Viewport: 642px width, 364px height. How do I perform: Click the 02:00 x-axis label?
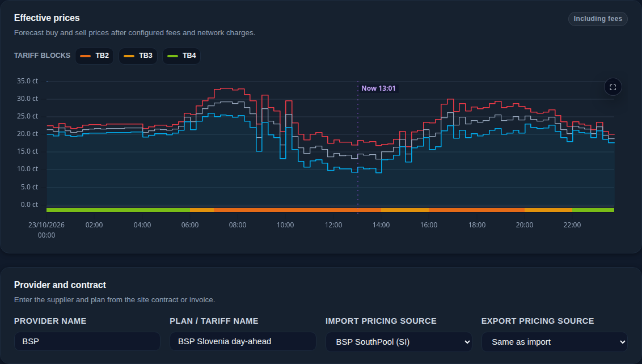94,225
